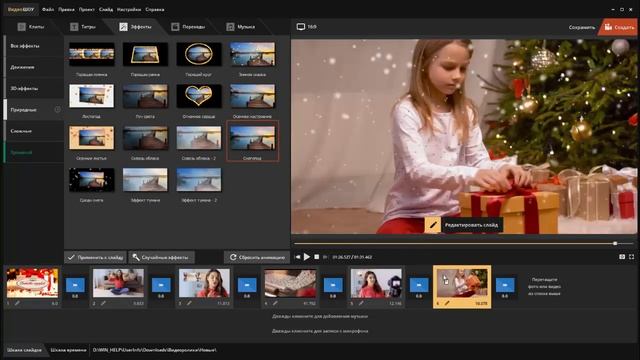The width and height of the screenshot is (640, 360).
Task: Switch to the Переходы tab
Action: pos(188,27)
